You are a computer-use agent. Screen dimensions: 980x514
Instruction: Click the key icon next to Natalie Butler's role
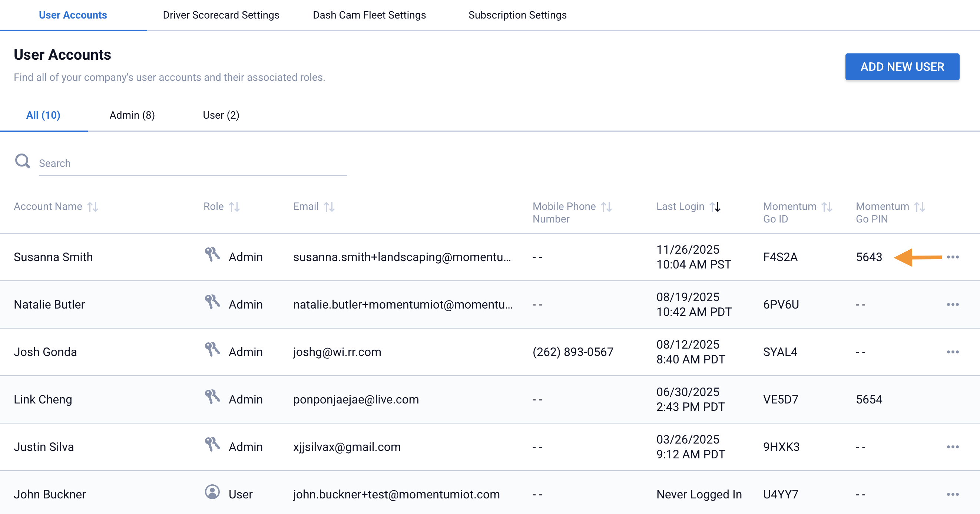pyautogui.click(x=213, y=302)
